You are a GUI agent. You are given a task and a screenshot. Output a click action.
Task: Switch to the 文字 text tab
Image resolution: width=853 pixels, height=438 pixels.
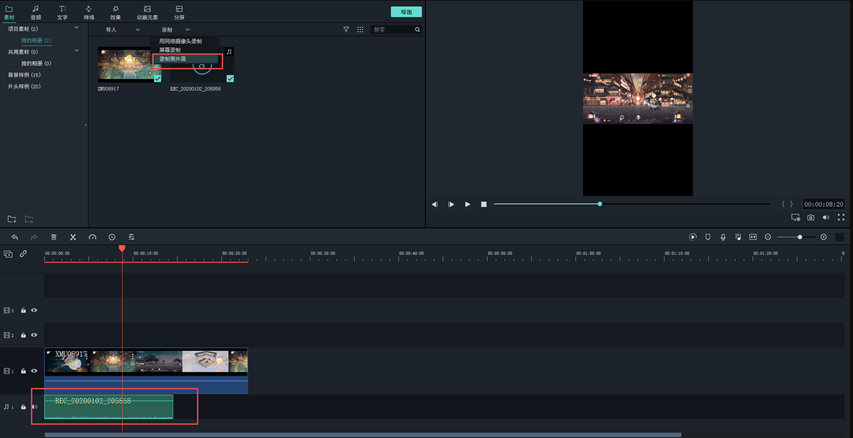62,12
